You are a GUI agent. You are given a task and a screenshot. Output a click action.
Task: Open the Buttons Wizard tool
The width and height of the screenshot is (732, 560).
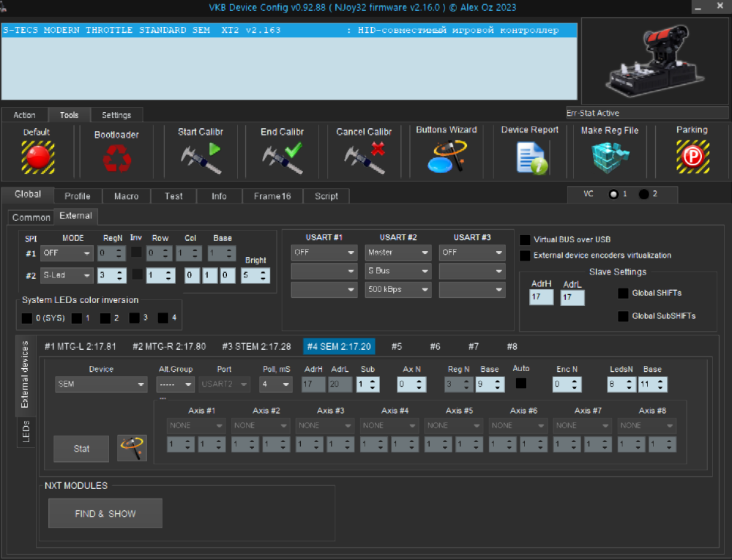click(x=447, y=156)
